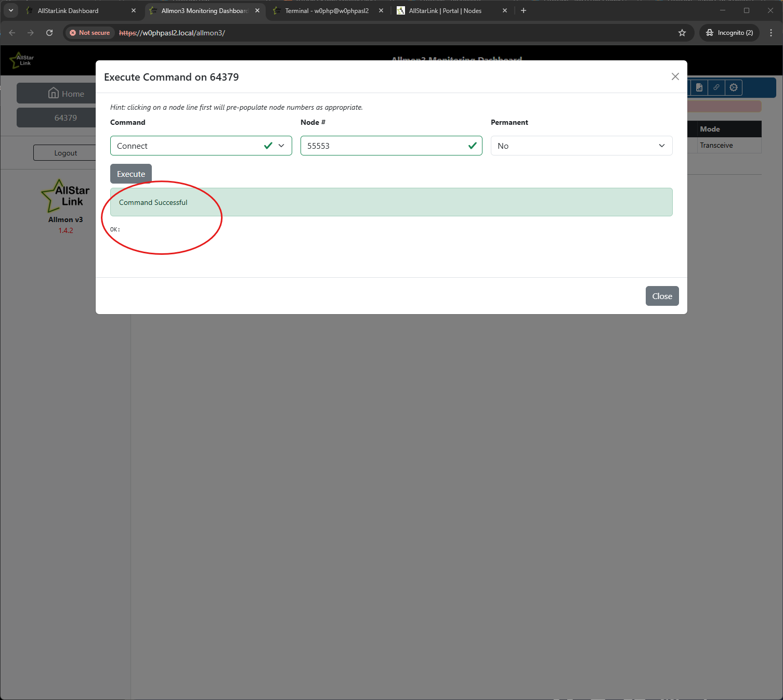Bookmark this page with the star icon
Screen dimensions: 783x700
682,33
